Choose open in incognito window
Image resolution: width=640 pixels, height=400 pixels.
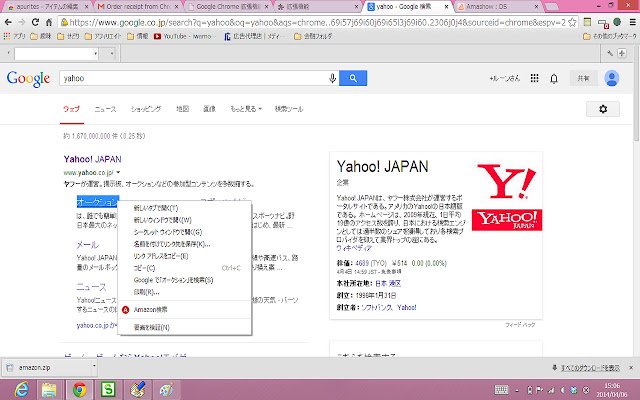click(184, 232)
